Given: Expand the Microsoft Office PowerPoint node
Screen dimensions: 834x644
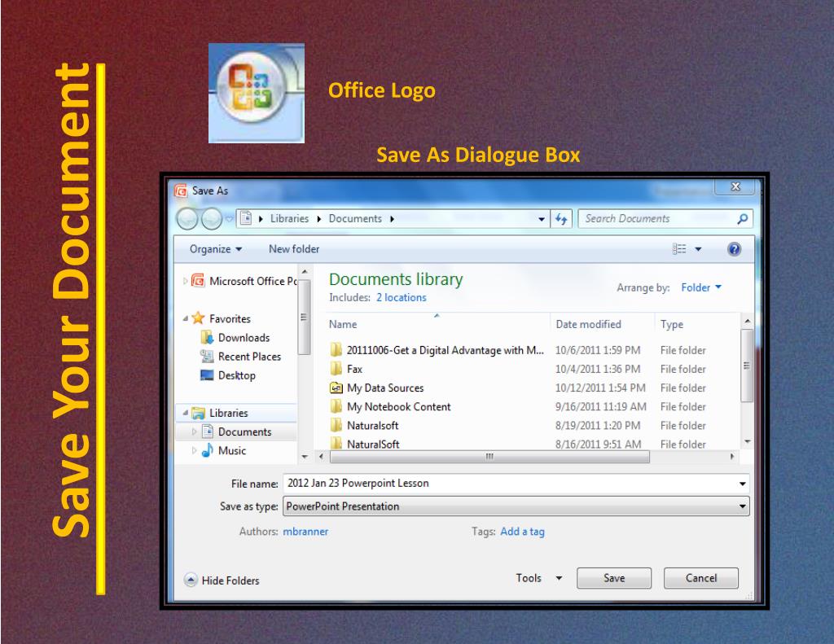Looking at the screenshot, I should point(185,281).
